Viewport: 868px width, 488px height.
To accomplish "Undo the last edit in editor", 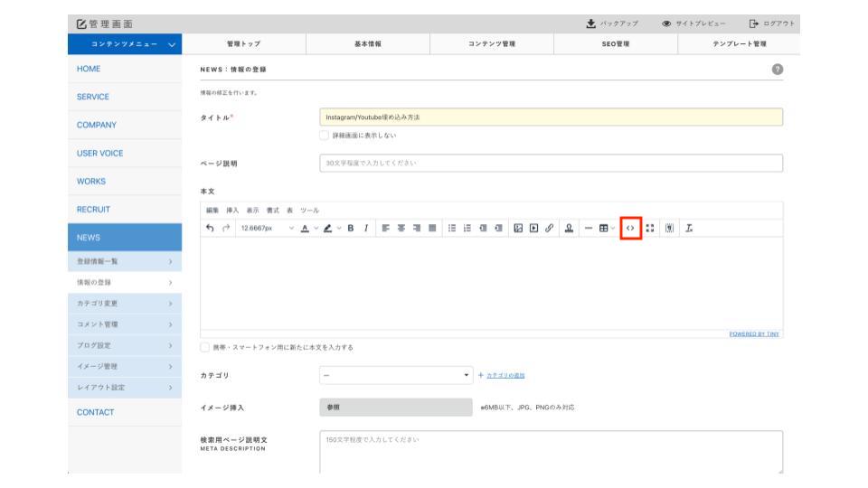I will (210, 228).
